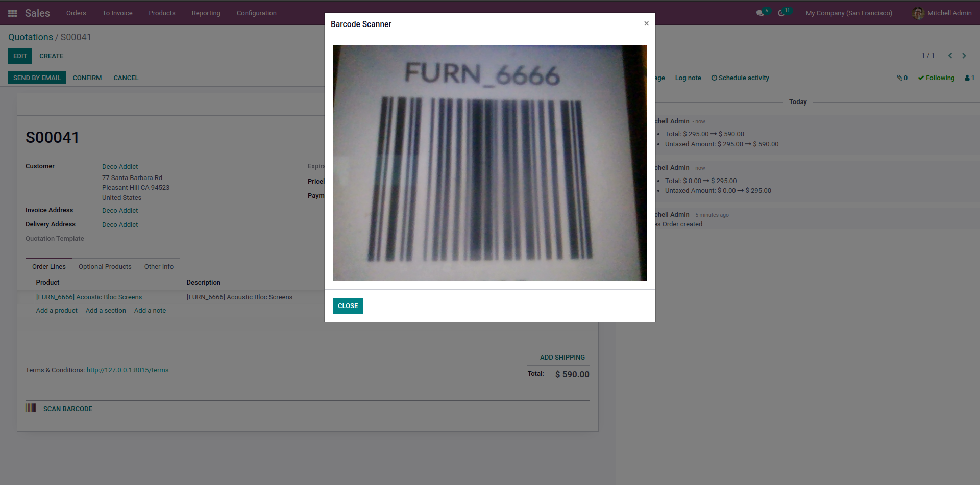The width and height of the screenshot is (980, 485).
Task: Click CLOSE in Barcode Scanner dialog
Action: tap(348, 306)
